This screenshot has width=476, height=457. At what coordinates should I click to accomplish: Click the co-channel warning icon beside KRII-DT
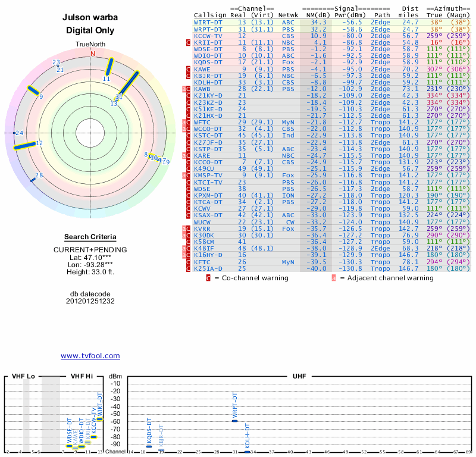click(189, 43)
